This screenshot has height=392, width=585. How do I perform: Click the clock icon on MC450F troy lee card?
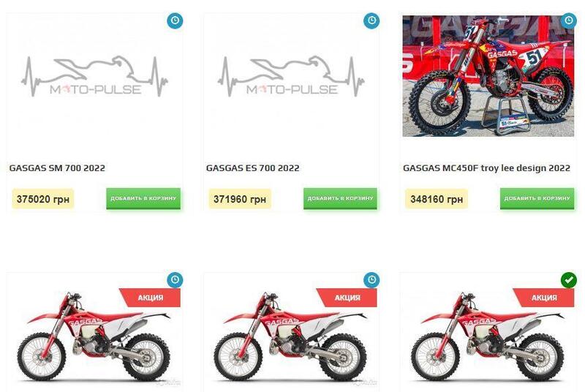tap(569, 20)
